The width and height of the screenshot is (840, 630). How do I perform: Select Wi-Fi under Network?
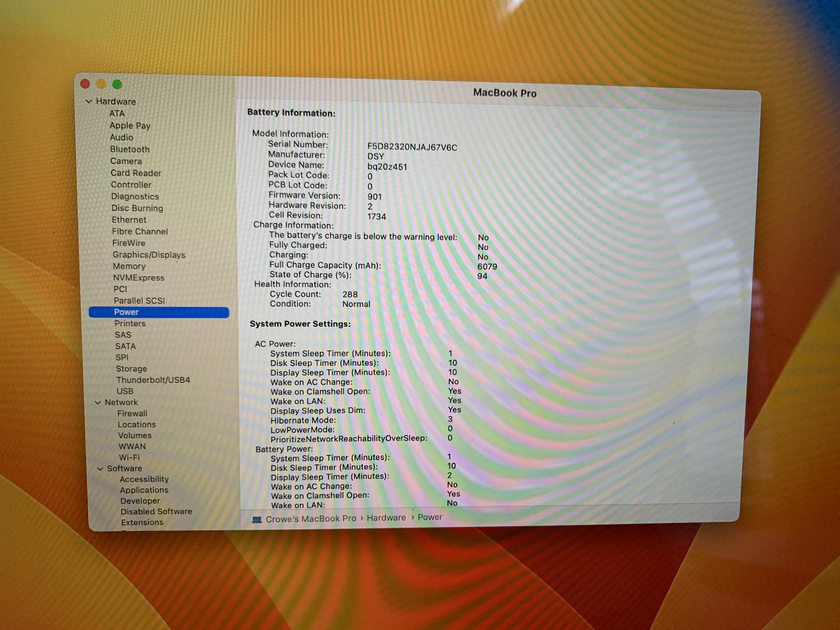pos(129,458)
